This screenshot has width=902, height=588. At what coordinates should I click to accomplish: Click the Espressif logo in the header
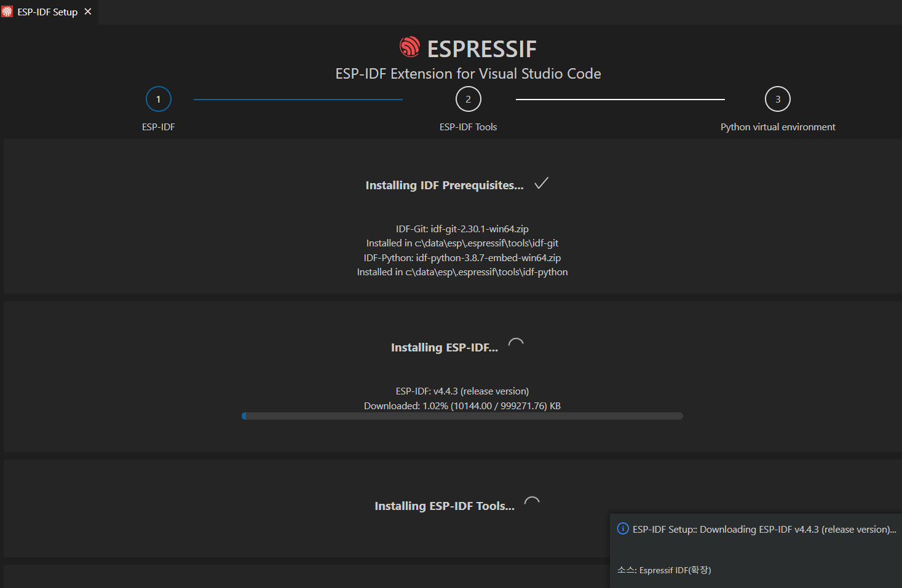point(409,47)
